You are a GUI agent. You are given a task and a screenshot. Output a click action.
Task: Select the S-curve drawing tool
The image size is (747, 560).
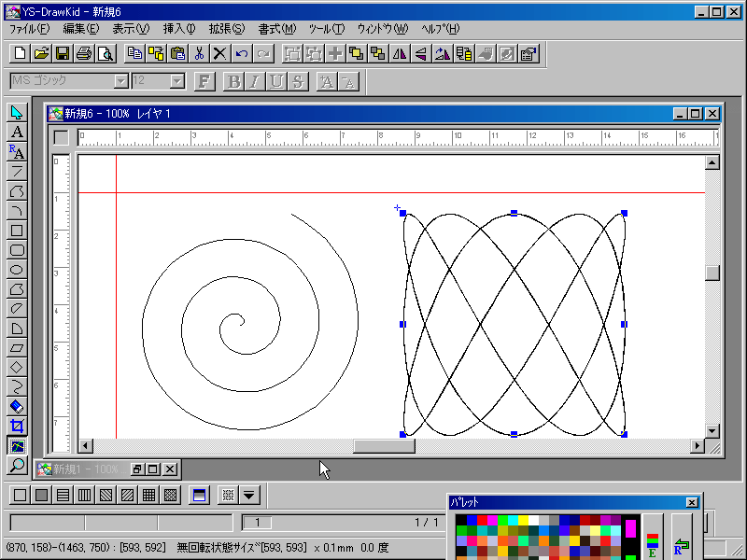[17, 387]
